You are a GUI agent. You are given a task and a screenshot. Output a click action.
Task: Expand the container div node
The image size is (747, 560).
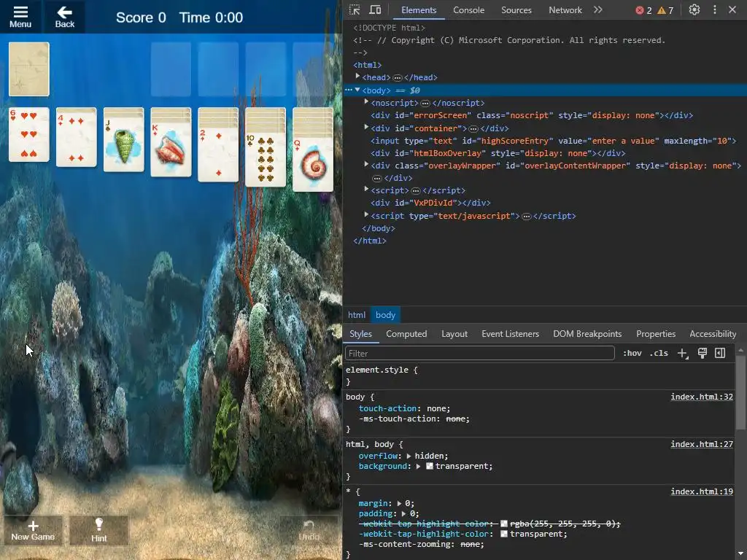(366, 127)
